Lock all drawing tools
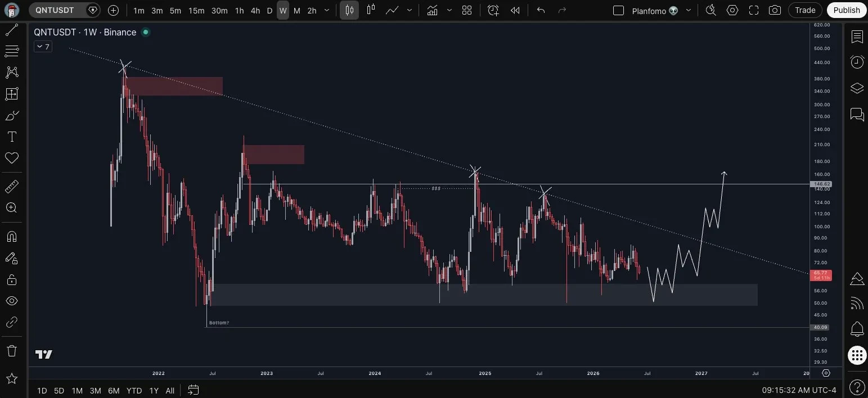The height and width of the screenshot is (398, 868). tap(12, 279)
